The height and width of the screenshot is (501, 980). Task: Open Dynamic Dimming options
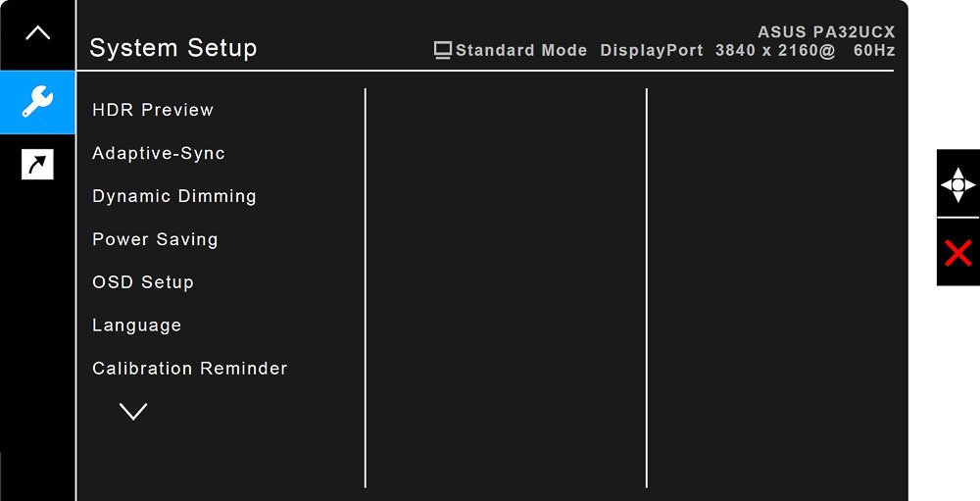[174, 196]
